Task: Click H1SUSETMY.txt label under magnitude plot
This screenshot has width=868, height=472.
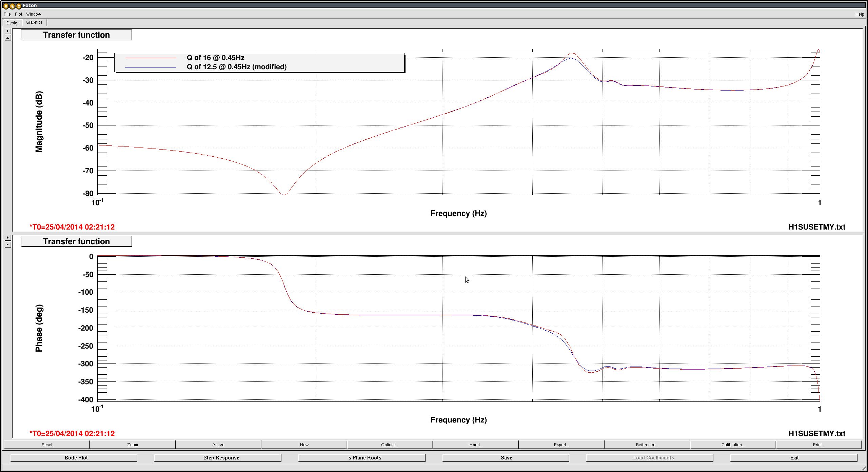Action: pos(817,227)
